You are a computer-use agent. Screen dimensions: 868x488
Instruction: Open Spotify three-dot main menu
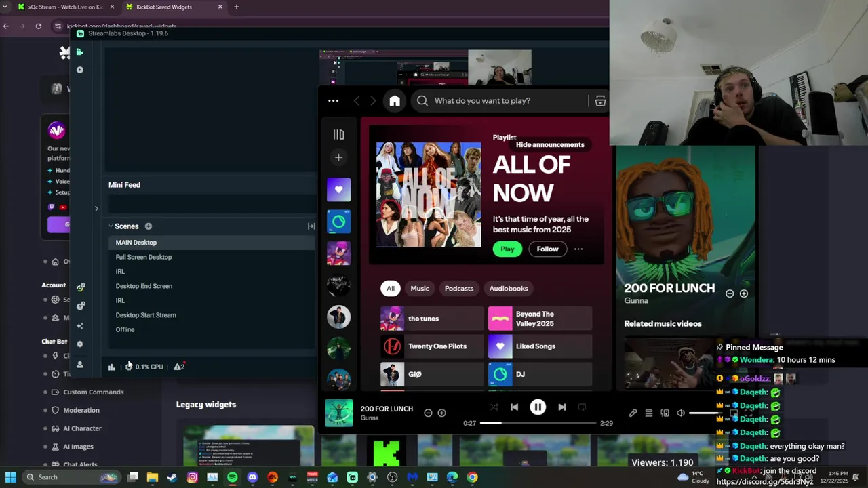click(333, 101)
